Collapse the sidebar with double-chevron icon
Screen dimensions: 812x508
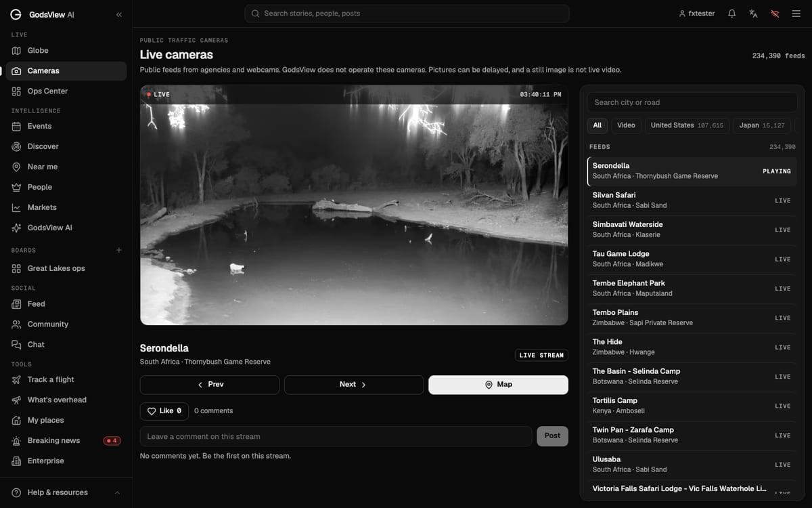click(x=119, y=14)
